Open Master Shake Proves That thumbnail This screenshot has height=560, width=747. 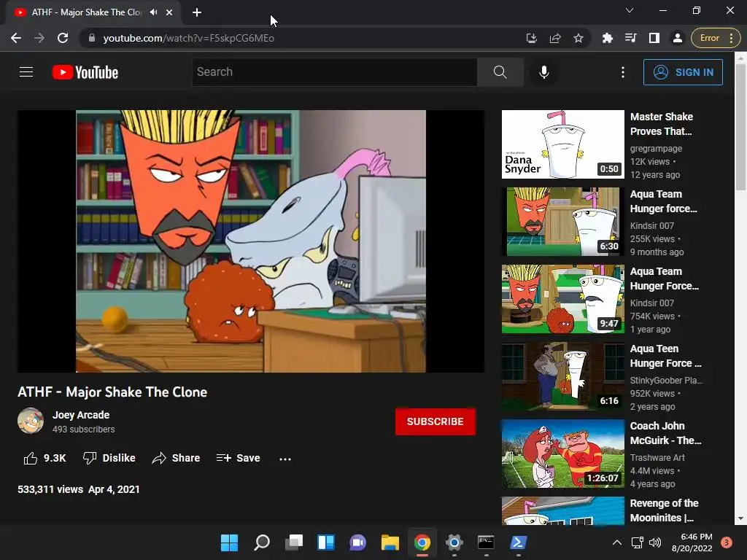click(x=562, y=144)
